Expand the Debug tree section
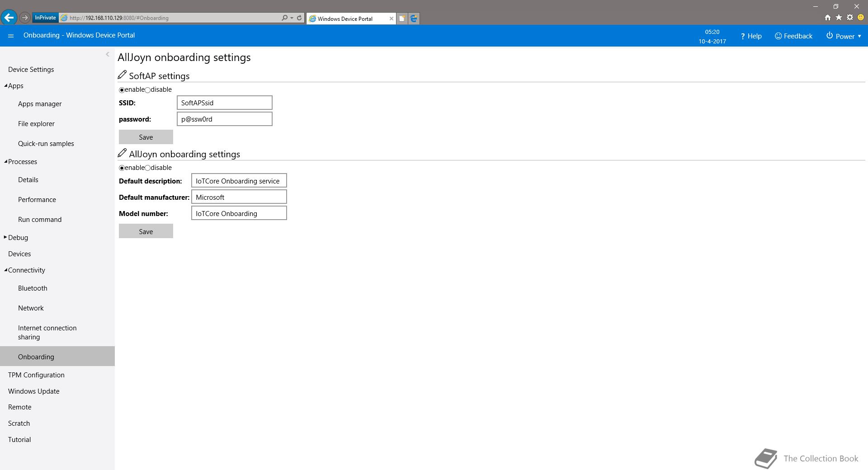 5,237
